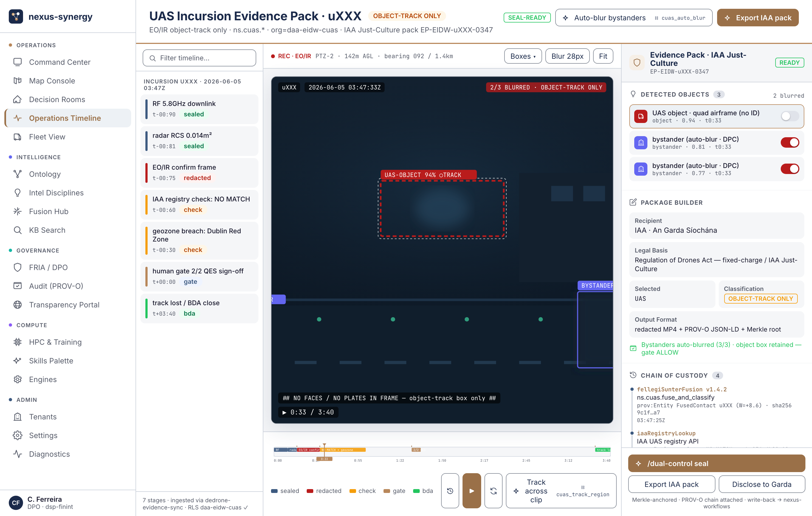Image resolution: width=812 pixels, height=516 pixels.
Task: Click the 2/2 gate marker on scrubber
Action: pyautogui.click(x=416, y=450)
